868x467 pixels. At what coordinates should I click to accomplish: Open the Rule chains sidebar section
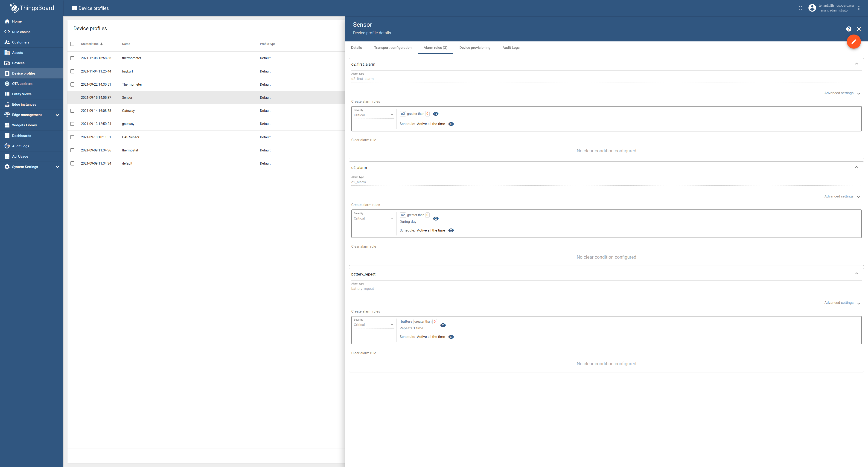pos(21,32)
